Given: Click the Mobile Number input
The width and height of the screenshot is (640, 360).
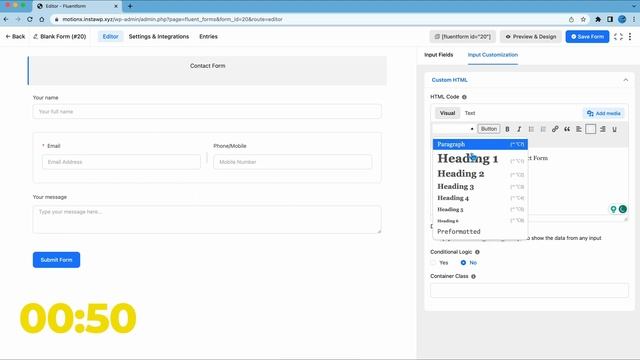Looking at the screenshot, I should click(292, 162).
